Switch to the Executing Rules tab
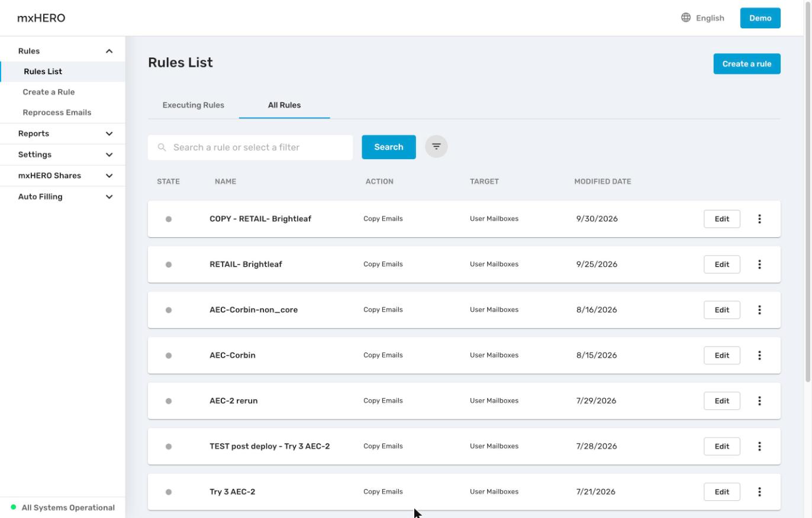The width and height of the screenshot is (812, 518). (194, 105)
